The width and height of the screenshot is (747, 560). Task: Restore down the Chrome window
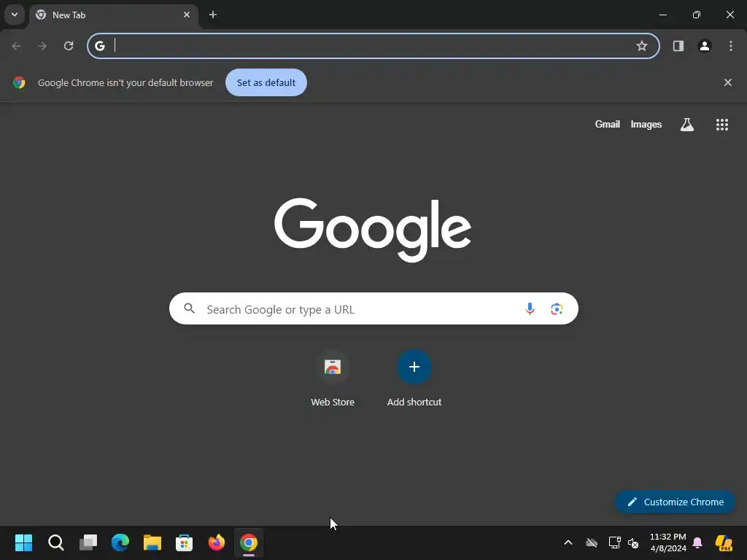pos(697,15)
